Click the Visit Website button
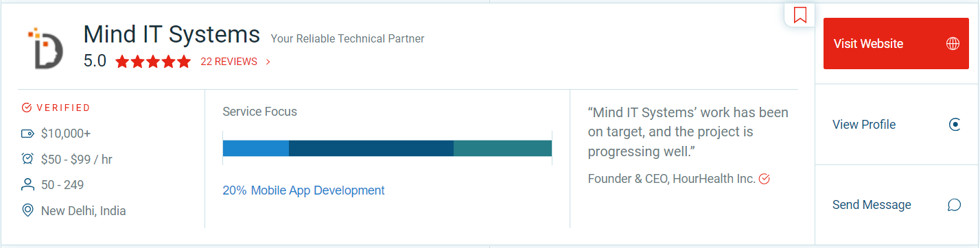 tap(896, 43)
